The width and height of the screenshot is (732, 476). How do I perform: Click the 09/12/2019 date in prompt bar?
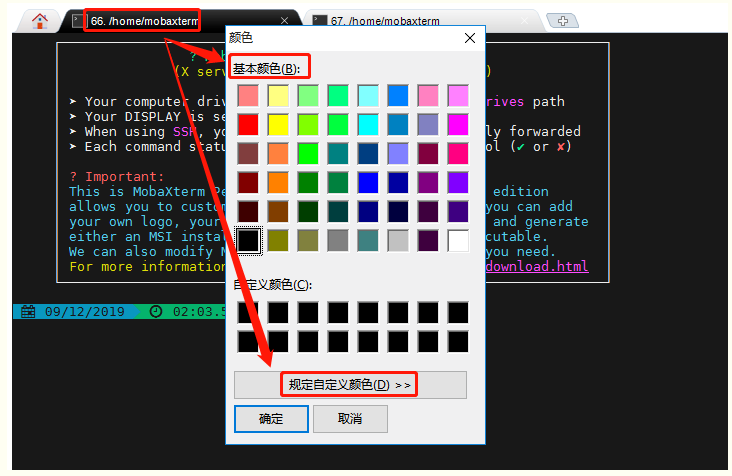tap(85, 311)
